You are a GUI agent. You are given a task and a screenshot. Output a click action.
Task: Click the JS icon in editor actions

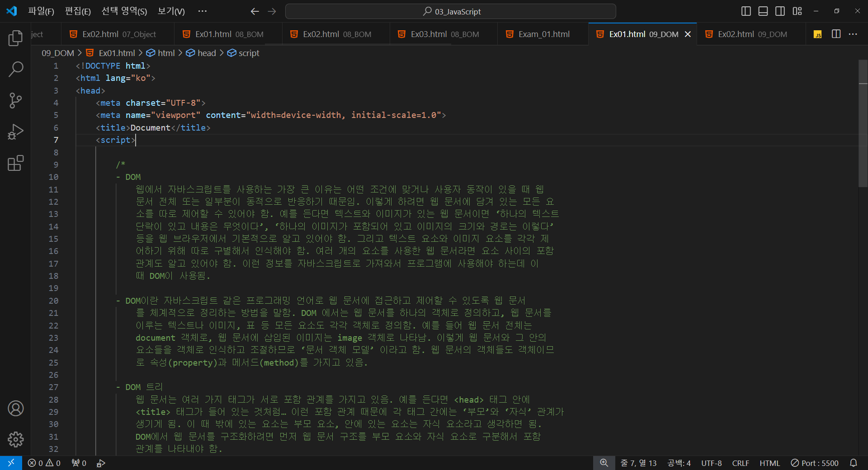pyautogui.click(x=817, y=34)
